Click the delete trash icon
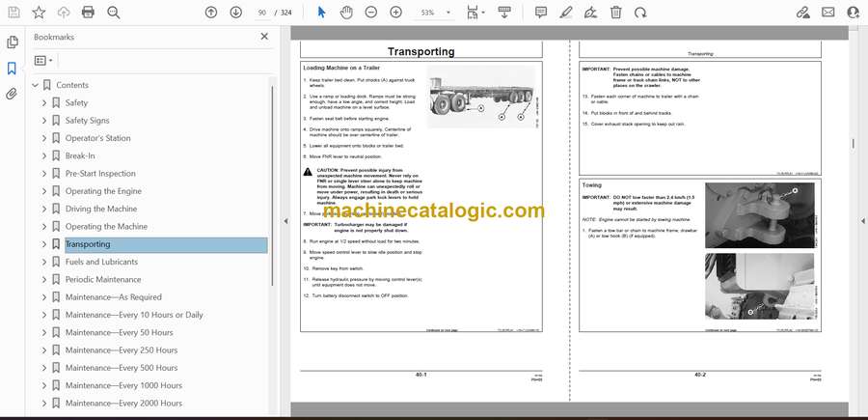 [x=615, y=13]
